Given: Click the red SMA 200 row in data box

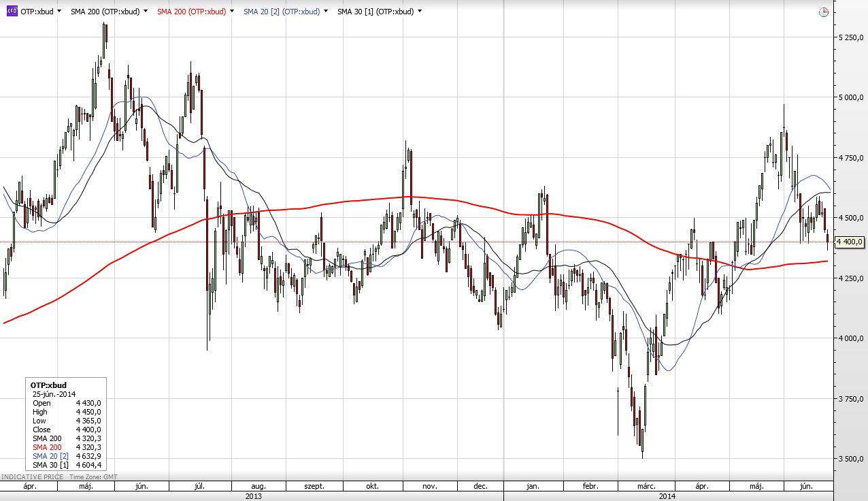Looking at the screenshot, I should pyautogui.click(x=67, y=447).
